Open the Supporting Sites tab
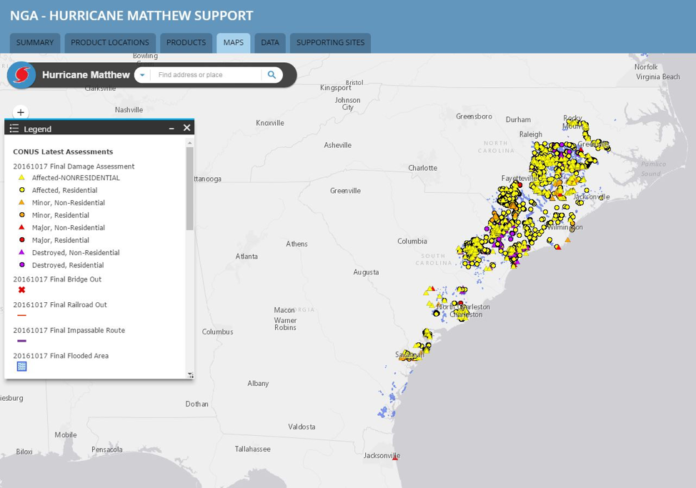 pos(330,43)
